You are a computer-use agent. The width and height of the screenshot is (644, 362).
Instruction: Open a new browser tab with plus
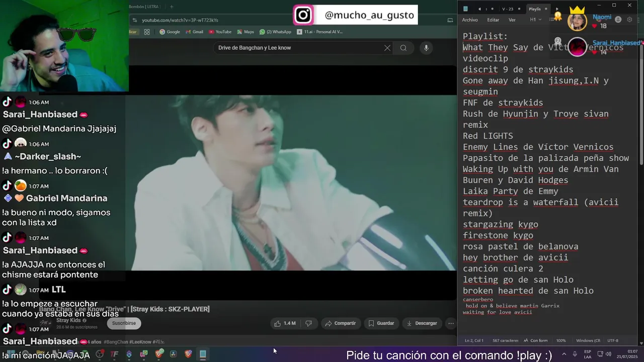click(x=172, y=7)
